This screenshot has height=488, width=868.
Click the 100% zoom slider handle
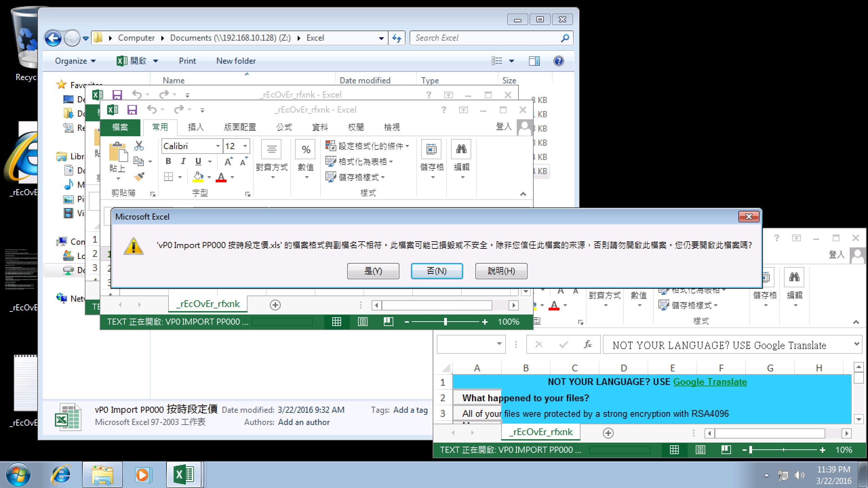coord(445,322)
